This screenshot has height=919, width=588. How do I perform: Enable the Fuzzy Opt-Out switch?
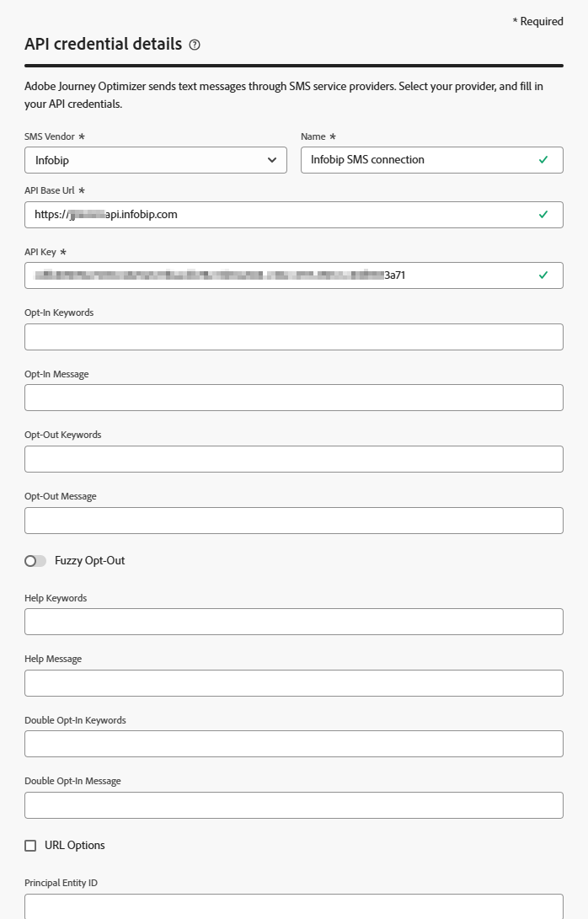(x=35, y=561)
